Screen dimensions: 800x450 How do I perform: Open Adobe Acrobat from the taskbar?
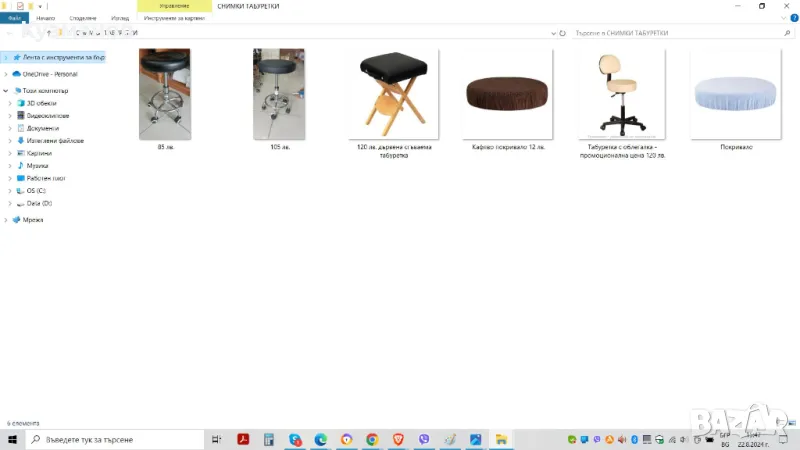243,439
